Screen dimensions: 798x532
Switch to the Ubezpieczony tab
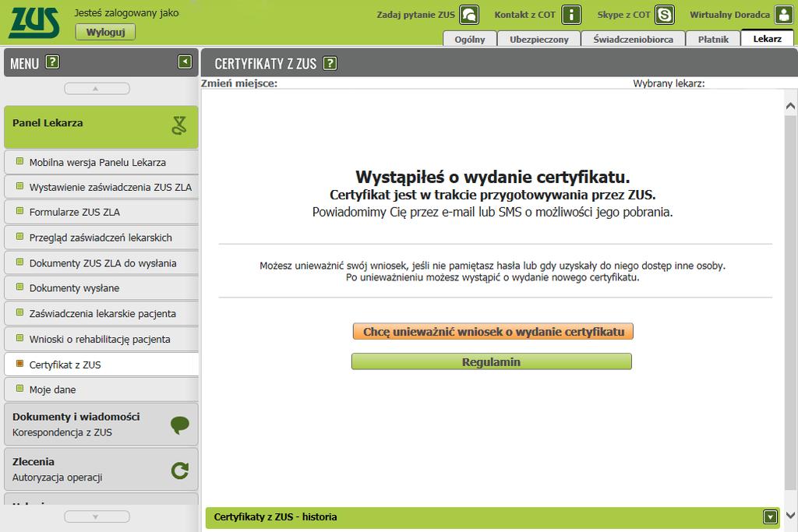(539, 39)
